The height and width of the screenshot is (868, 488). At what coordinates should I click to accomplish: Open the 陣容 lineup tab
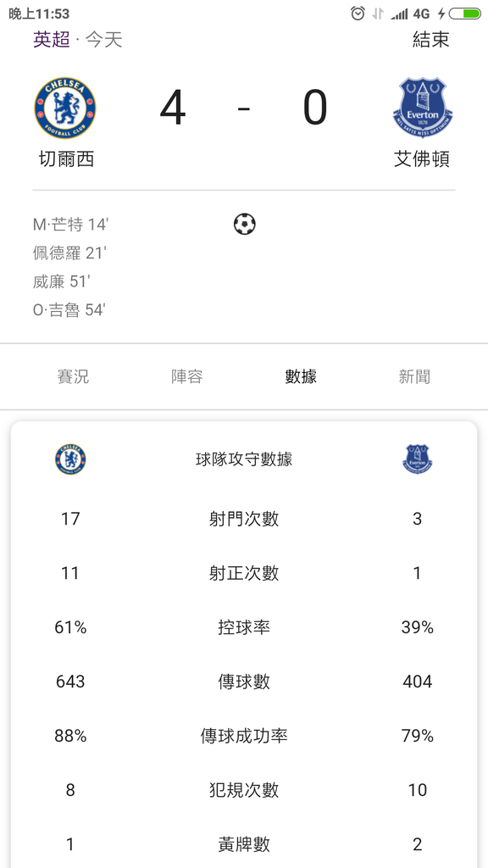pos(187,376)
